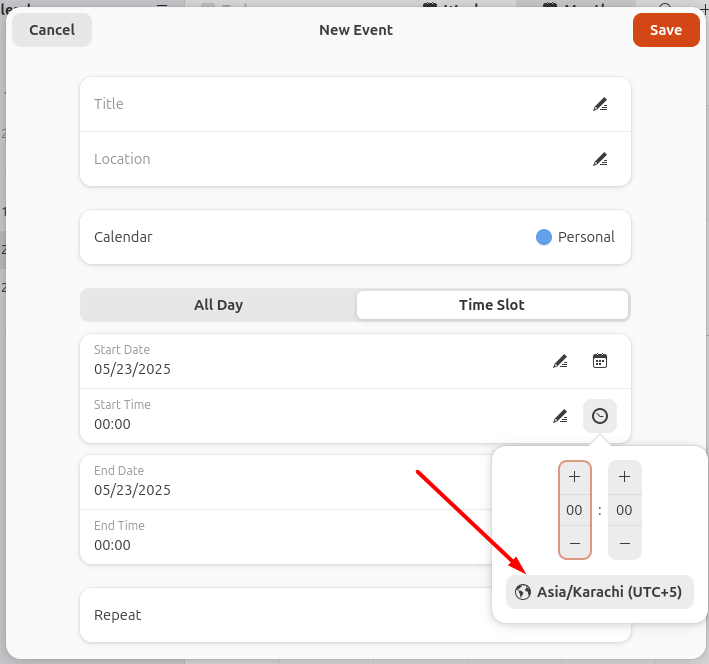Click the Title text input field
This screenshot has height=664, width=709.
330,104
